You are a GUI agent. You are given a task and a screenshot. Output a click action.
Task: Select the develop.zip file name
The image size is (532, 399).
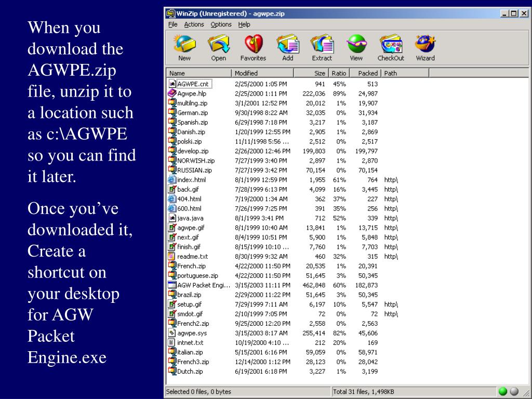pyautogui.click(x=193, y=151)
